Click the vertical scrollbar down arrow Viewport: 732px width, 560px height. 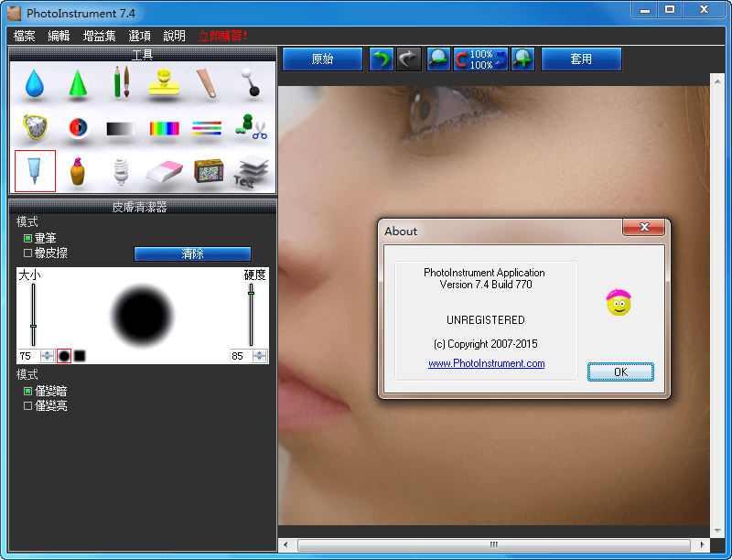pyautogui.click(x=717, y=531)
